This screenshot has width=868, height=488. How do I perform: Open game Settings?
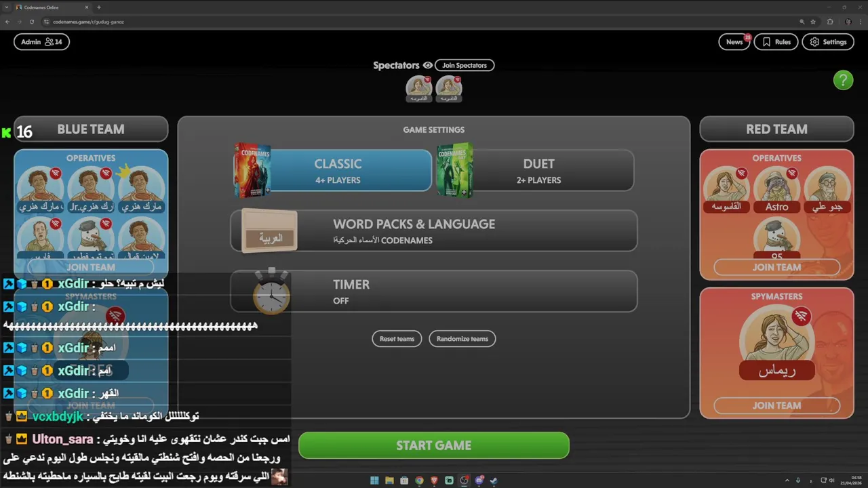(828, 42)
